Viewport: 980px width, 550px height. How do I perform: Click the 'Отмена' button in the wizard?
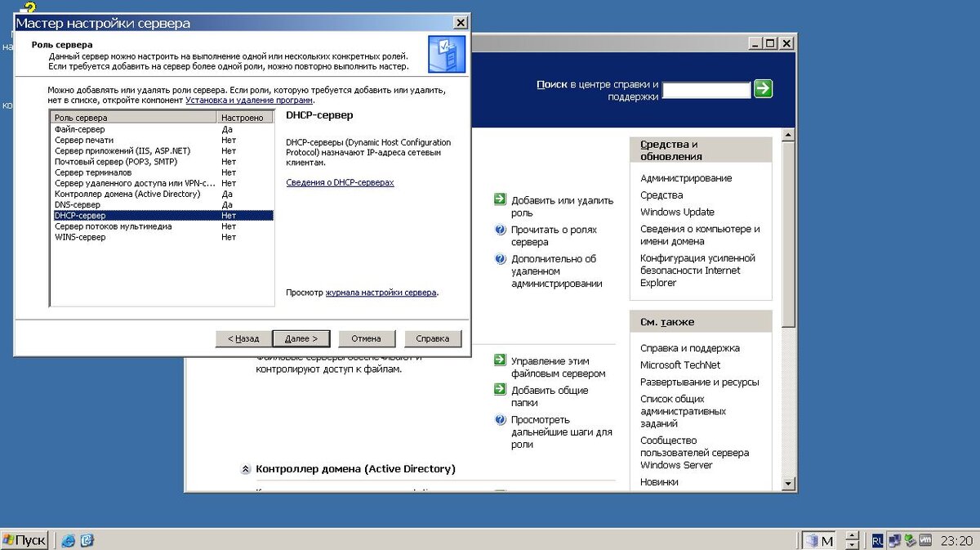(x=366, y=338)
